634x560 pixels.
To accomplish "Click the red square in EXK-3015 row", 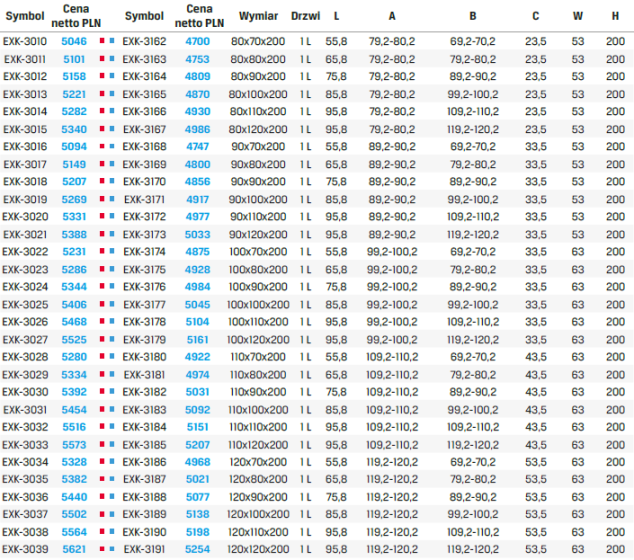I will tap(102, 129).
